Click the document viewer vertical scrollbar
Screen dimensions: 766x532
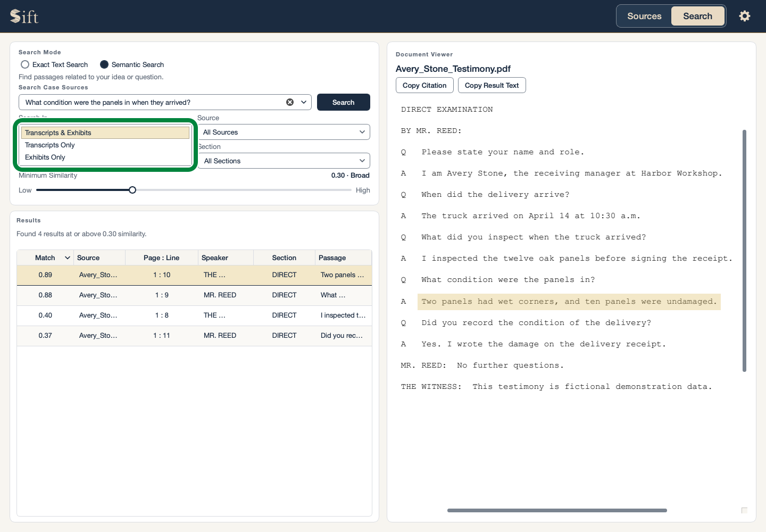[744, 251]
